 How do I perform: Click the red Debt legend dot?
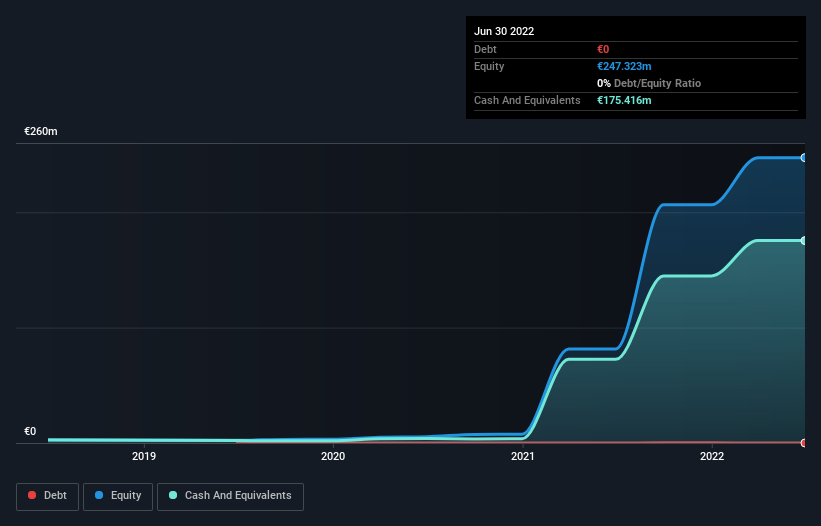click(32, 495)
